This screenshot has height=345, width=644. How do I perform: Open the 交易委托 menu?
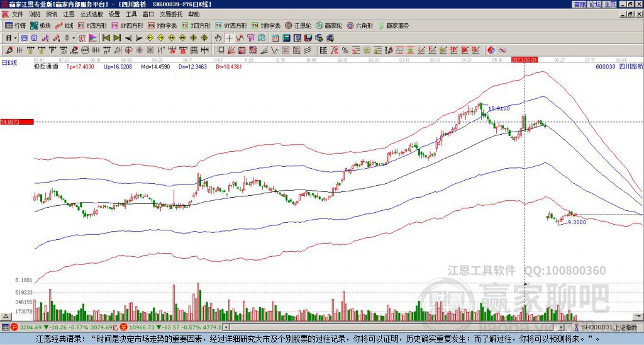171,14
